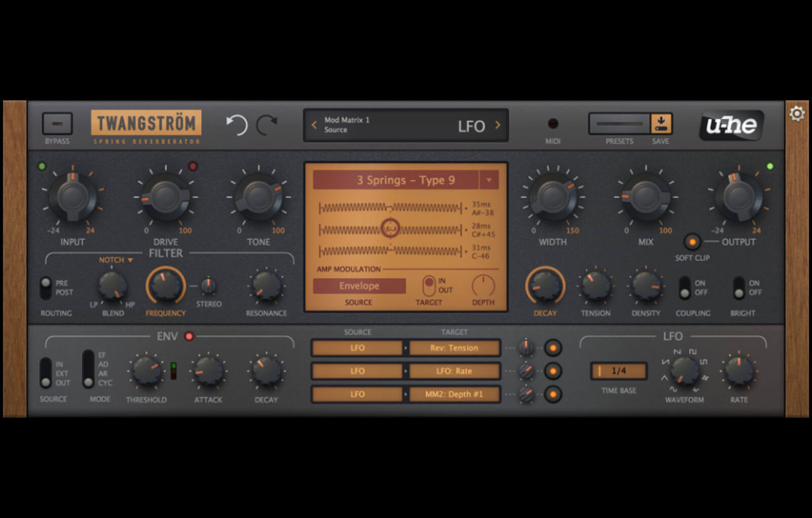The width and height of the screenshot is (812, 518).
Task: Click the LFO Rate knob
Action: pos(739,371)
